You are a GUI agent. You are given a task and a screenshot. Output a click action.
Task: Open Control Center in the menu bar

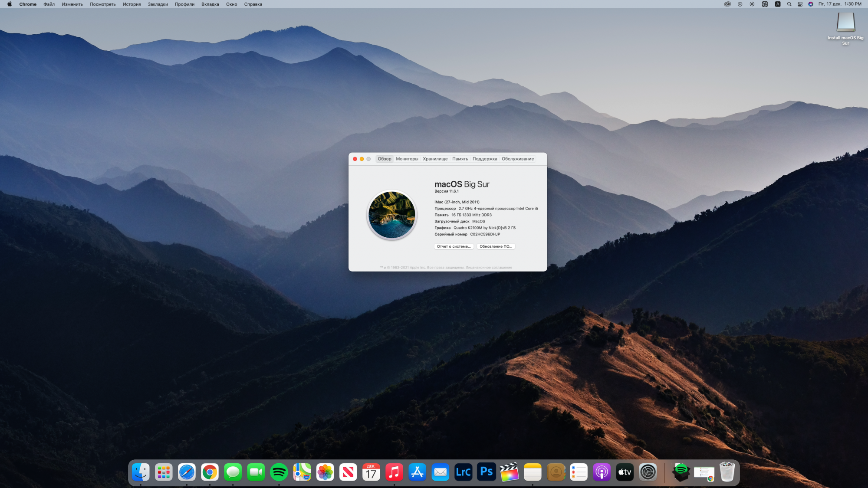[x=800, y=4]
